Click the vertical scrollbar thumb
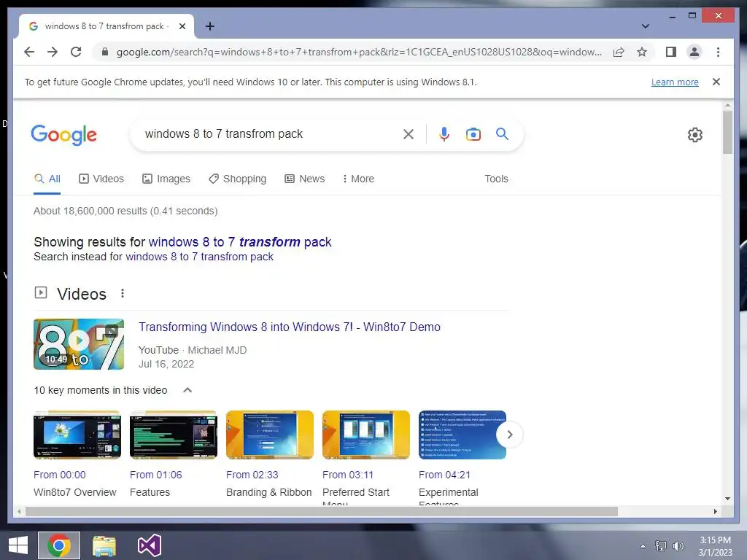The image size is (747, 560). pyautogui.click(x=727, y=133)
